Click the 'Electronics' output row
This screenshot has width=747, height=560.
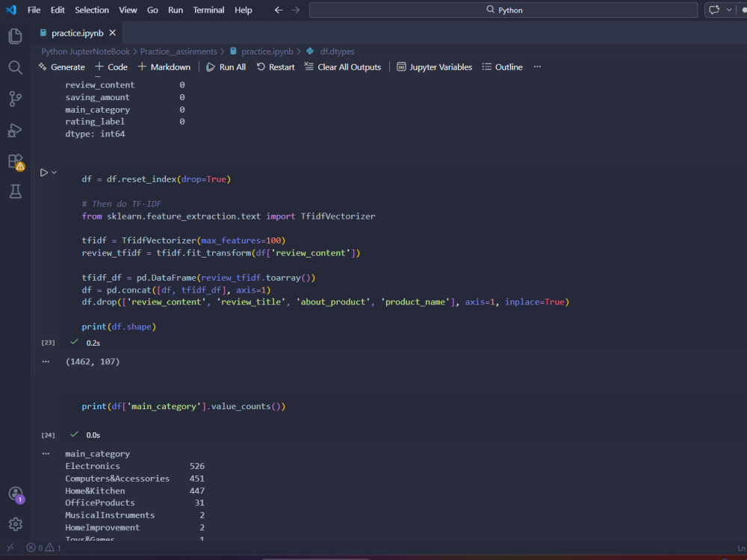coord(134,466)
